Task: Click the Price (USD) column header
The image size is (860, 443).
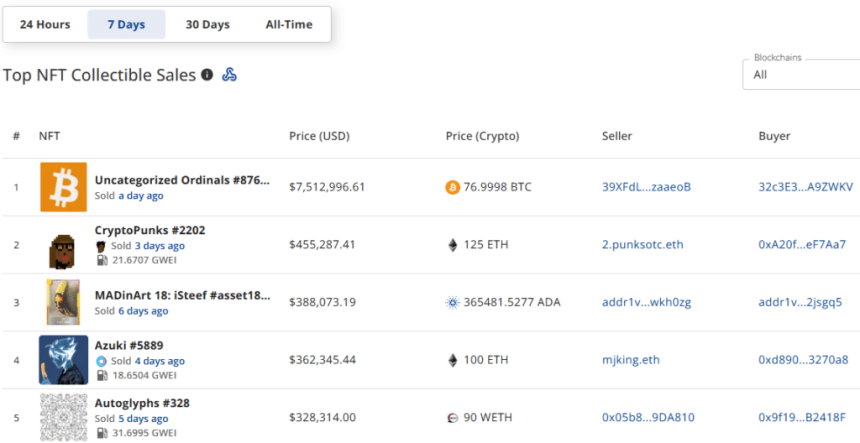Action: (319, 136)
